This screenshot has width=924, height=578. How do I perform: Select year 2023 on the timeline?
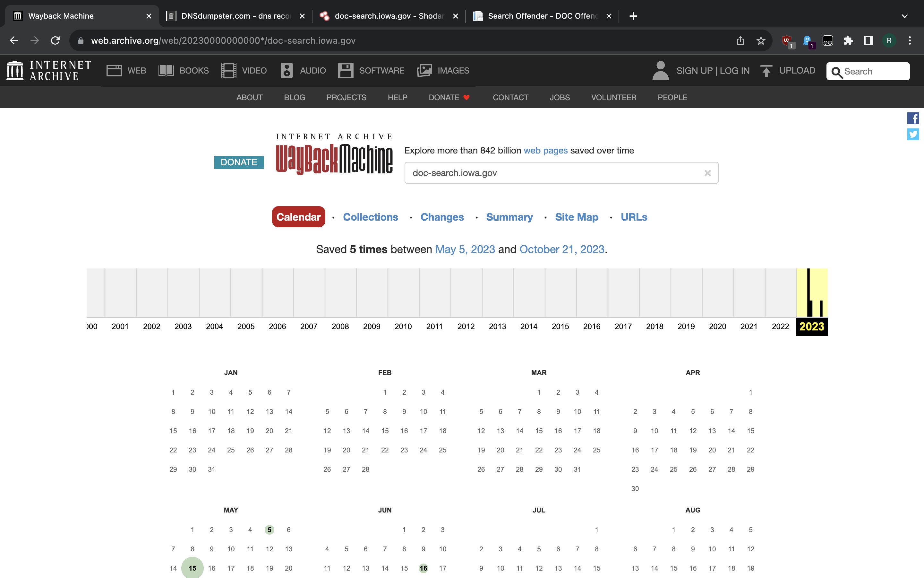click(x=812, y=327)
